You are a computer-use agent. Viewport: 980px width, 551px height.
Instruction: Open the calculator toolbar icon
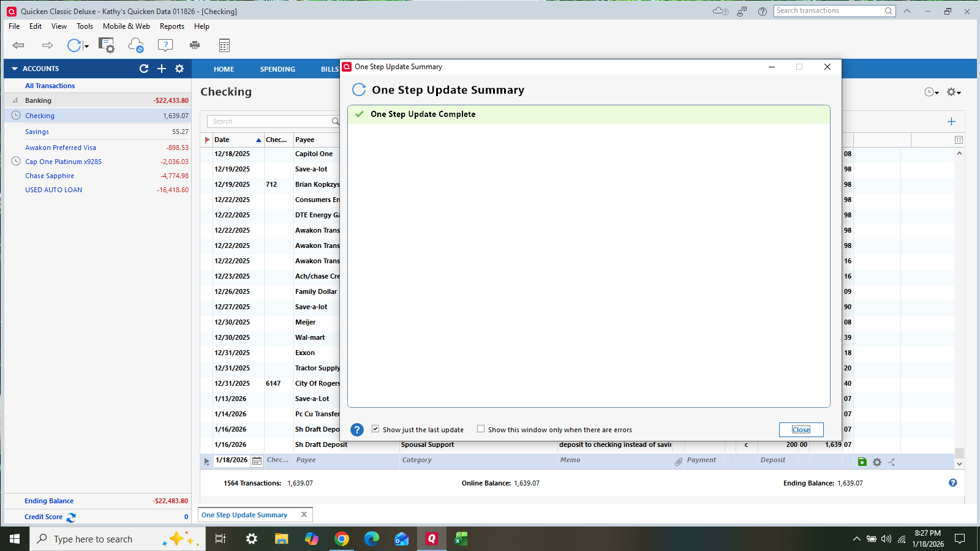(224, 45)
